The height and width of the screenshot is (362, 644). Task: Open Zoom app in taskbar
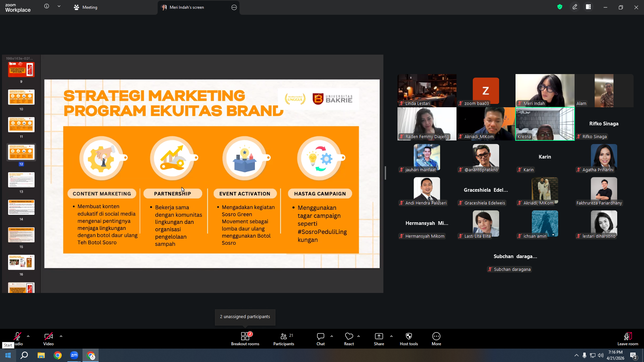tap(74, 355)
